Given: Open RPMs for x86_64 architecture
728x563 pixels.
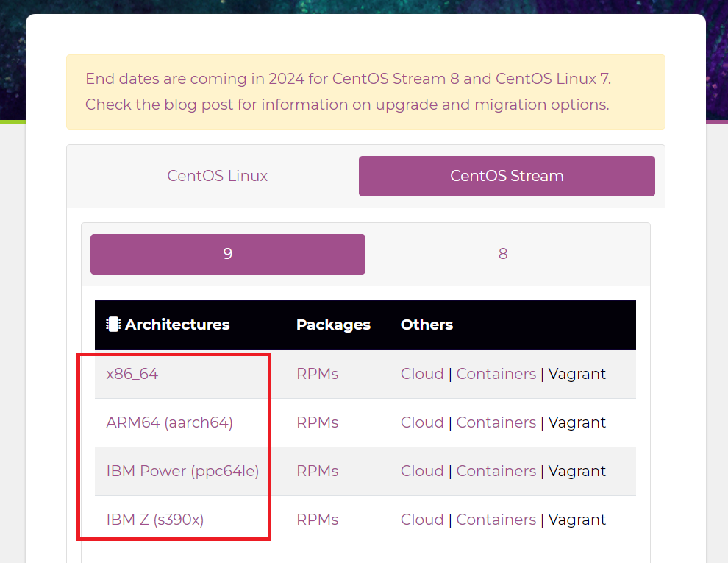Looking at the screenshot, I should click(317, 373).
